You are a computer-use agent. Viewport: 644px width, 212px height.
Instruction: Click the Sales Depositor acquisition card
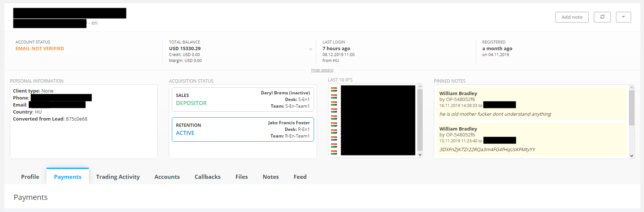243,100
